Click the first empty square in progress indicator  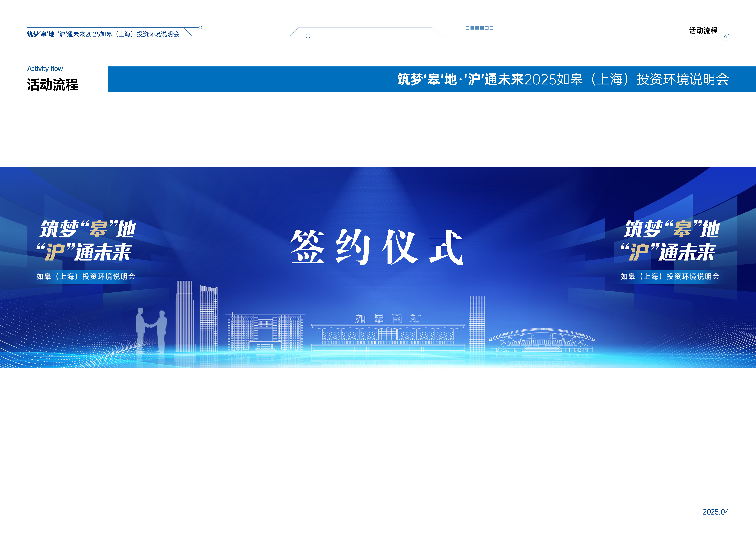467,28
